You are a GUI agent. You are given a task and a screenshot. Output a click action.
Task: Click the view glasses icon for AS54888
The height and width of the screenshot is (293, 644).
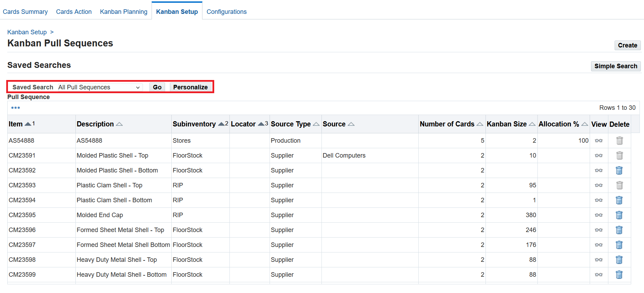click(599, 141)
